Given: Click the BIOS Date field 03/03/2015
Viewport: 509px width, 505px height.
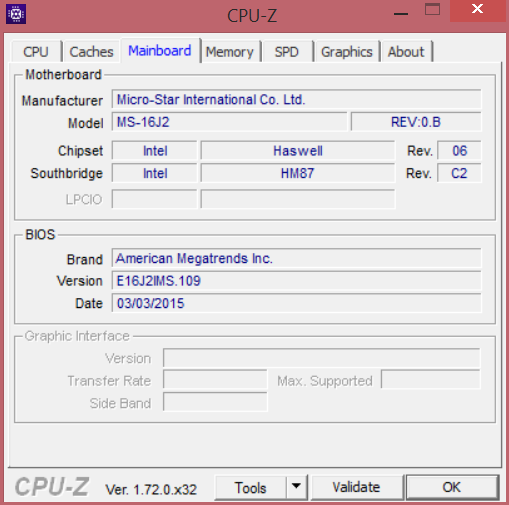Looking at the screenshot, I should coord(296,303).
